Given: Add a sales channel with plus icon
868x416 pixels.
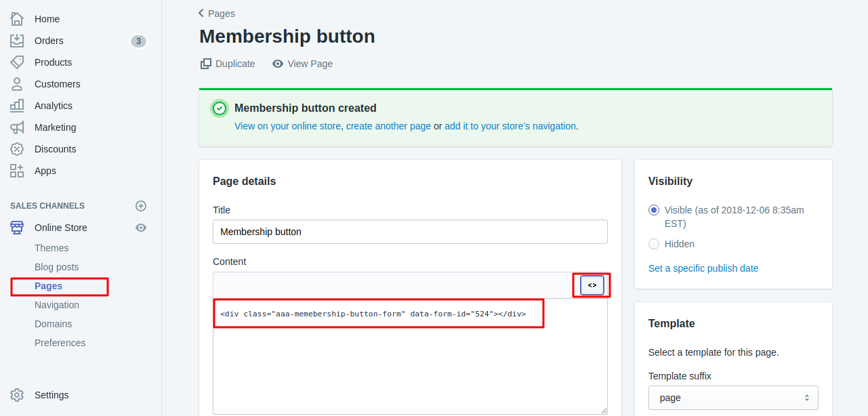Looking at the screenshot, I should click(x=141, y=206).
